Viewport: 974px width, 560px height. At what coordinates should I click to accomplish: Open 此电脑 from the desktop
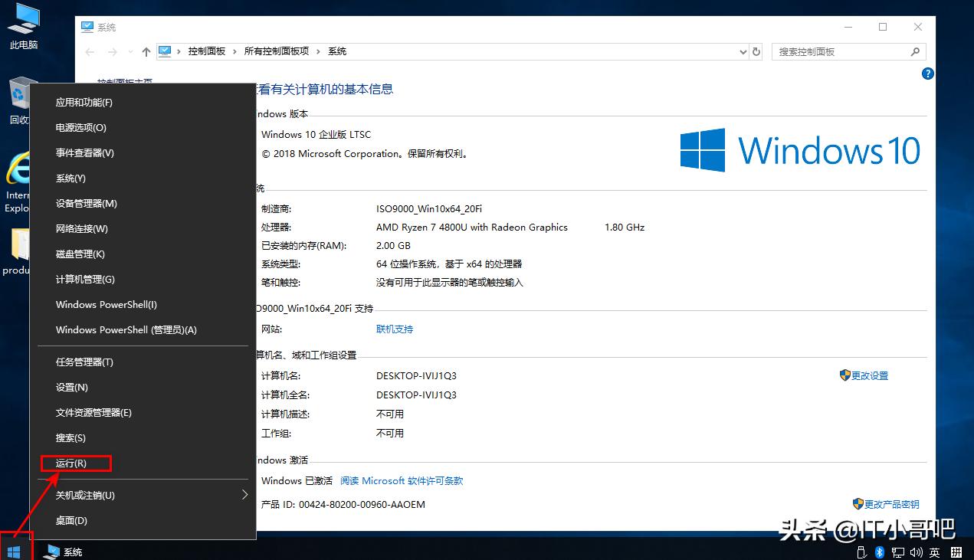23,23
